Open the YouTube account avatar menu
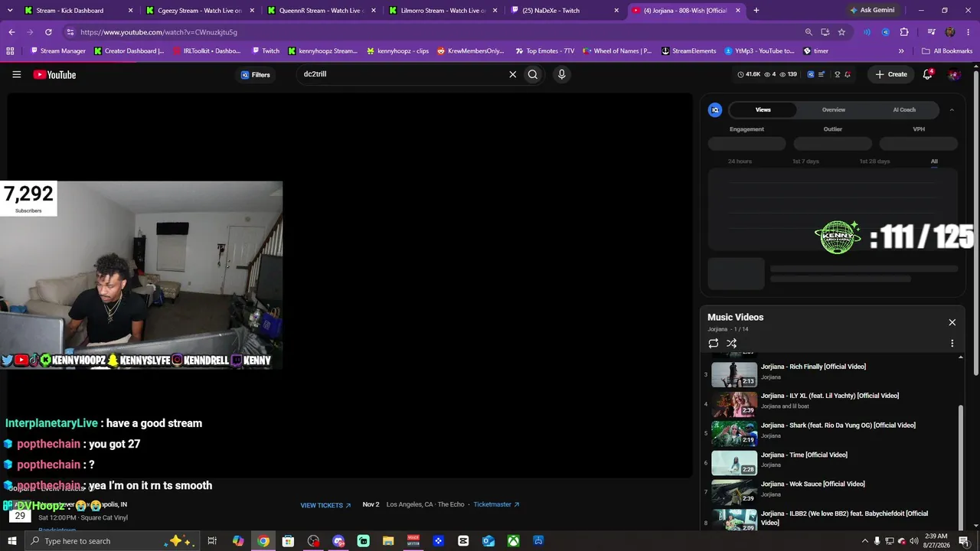The height and width of the screenshot is (551, 980). point(953,74)
